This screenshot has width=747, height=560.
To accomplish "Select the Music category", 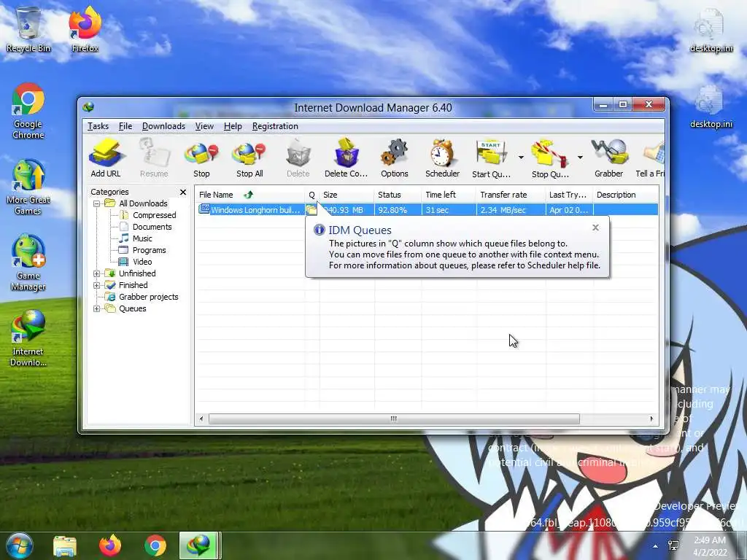I will coord(142,238).
